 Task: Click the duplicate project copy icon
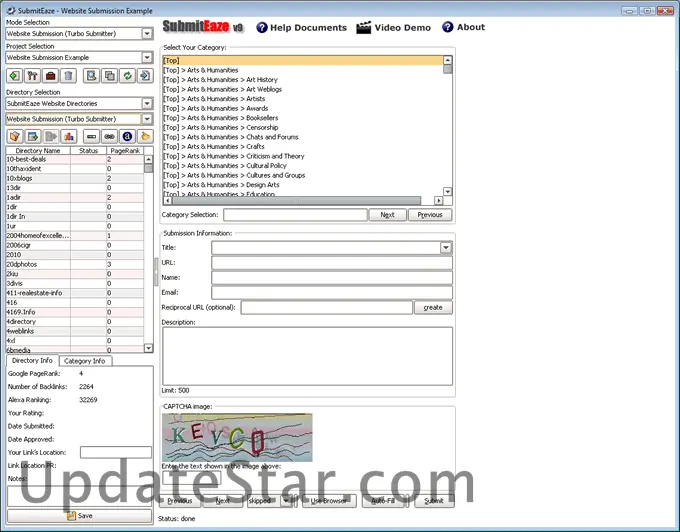point(109,76)
